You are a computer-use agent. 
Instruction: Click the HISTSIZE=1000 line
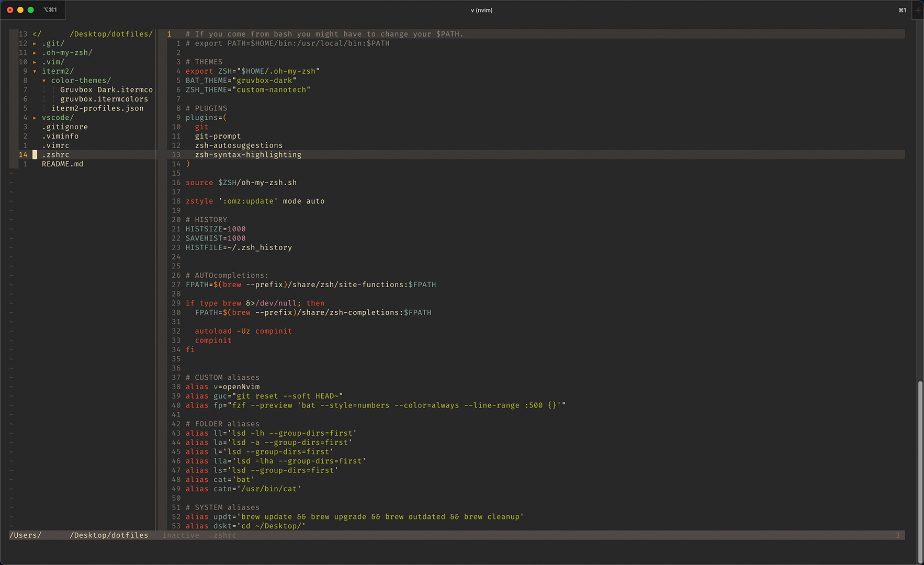(x=216, y=229)
